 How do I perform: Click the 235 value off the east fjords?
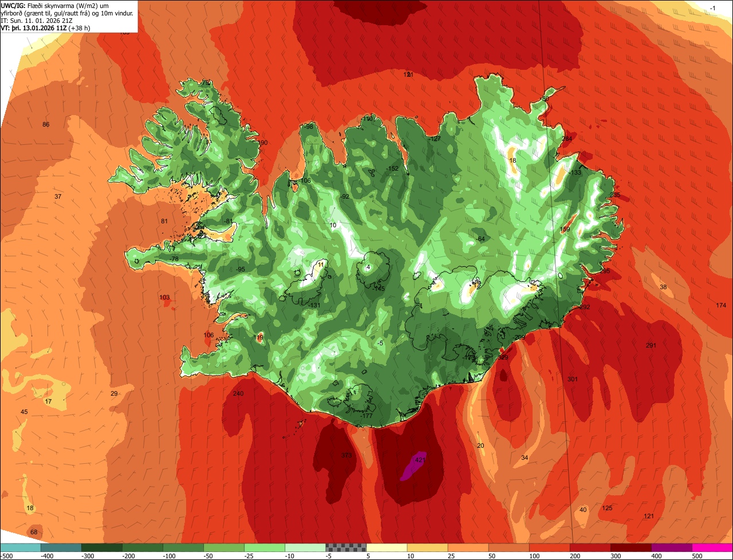[615, 195]
